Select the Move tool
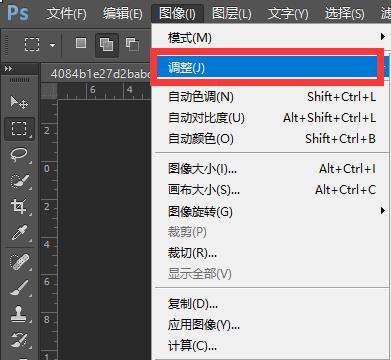 coord(19,102)
